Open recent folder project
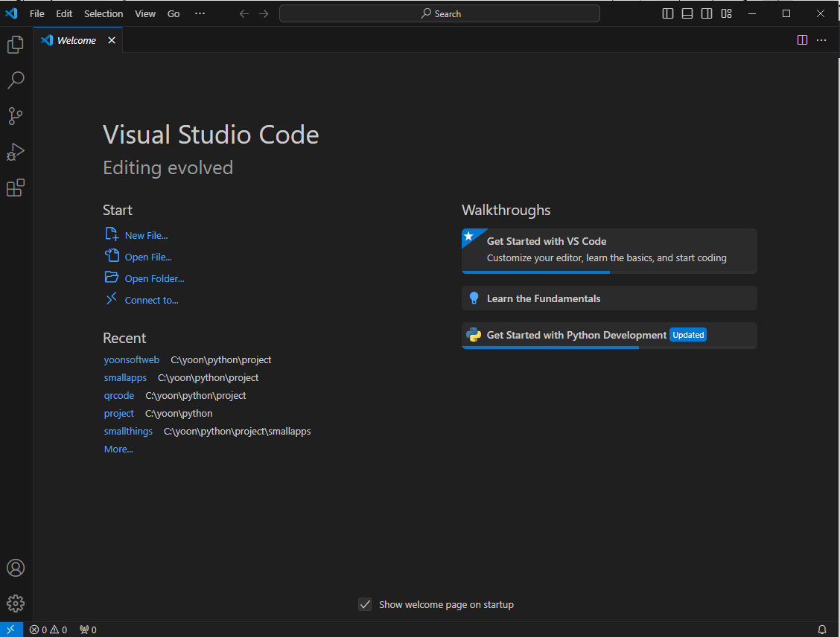840x637 pixels. [x=119, y=413]
